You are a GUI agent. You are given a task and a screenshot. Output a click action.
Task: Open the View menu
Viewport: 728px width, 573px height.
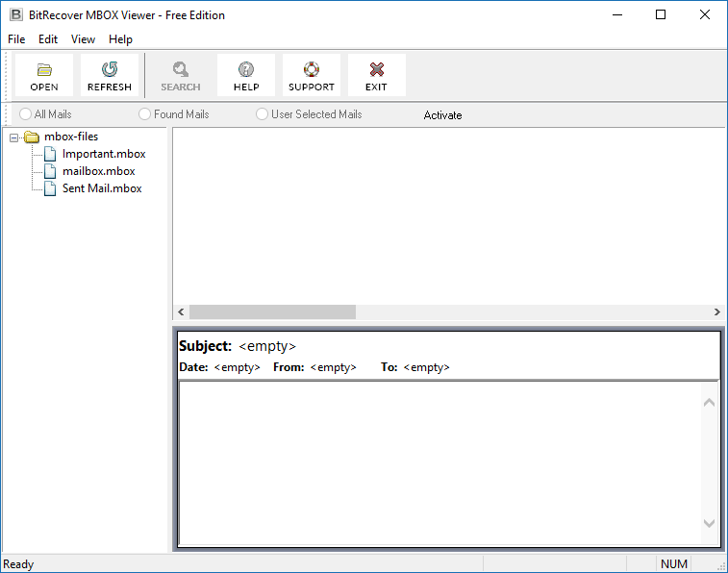tap(83, 39)
